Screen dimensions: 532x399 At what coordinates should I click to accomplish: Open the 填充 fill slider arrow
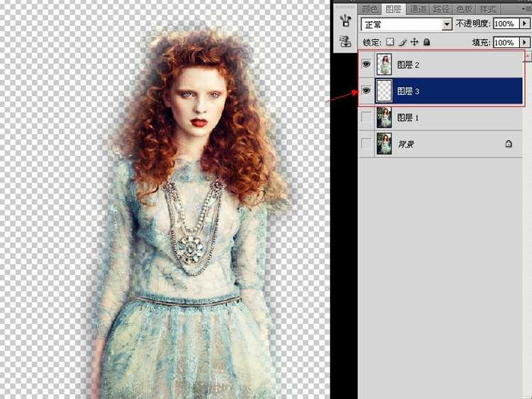(524, 43)
